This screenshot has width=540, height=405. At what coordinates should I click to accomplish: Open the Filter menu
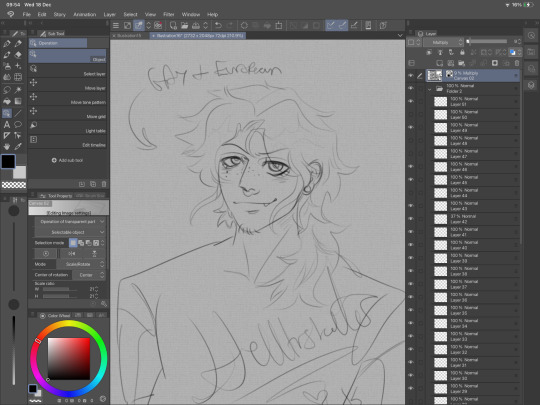click(168, 14)
